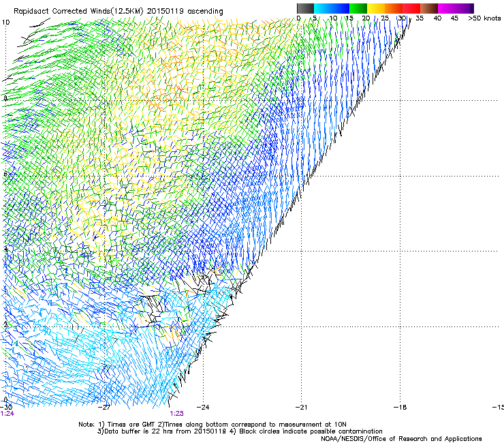Click the '35' legend scale label

420,18
